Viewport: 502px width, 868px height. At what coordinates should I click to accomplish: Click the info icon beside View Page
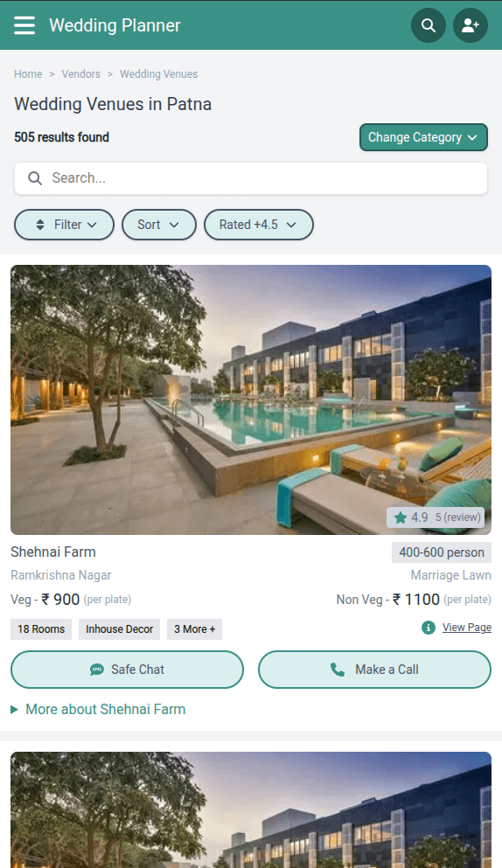[x=429, y=628]
